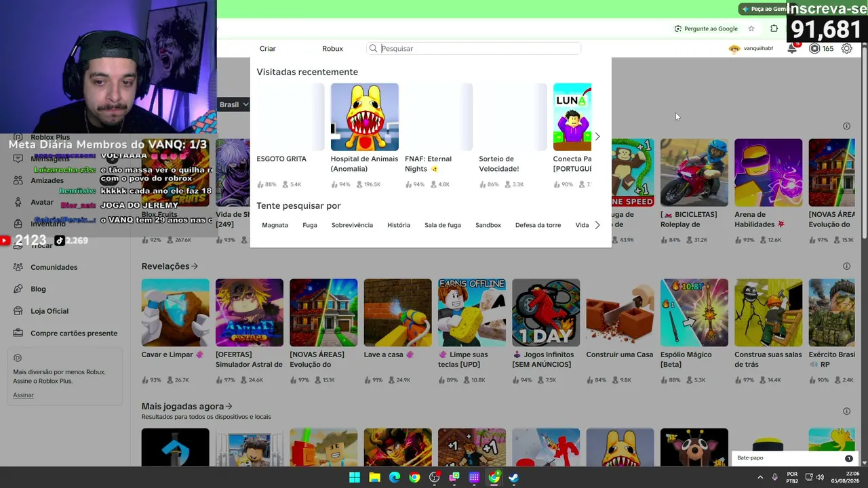Screen dimensions: 868x488
Task: Show hidden system tray icons
Action: pos(760,477)
